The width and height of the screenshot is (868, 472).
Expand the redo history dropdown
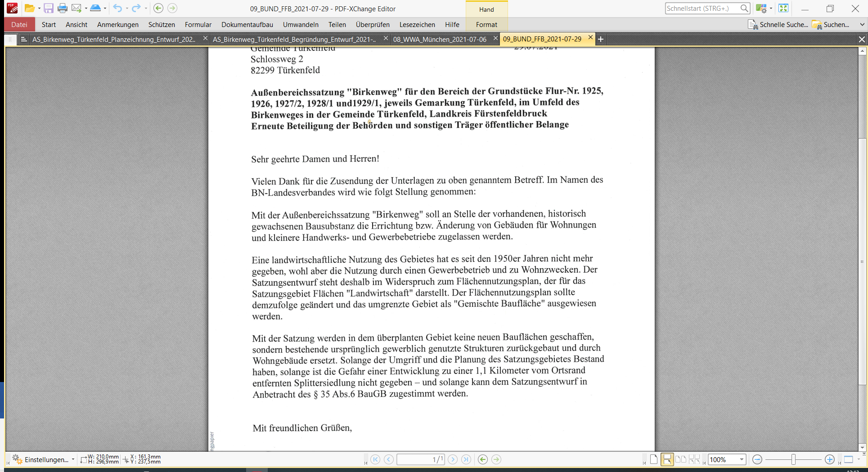[x=146, y=8]
